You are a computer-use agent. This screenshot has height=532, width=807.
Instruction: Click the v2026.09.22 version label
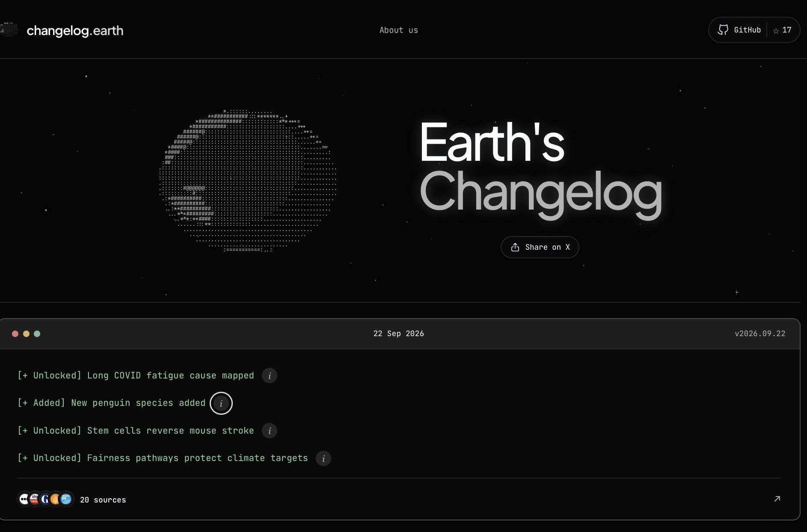pos(760,334)
